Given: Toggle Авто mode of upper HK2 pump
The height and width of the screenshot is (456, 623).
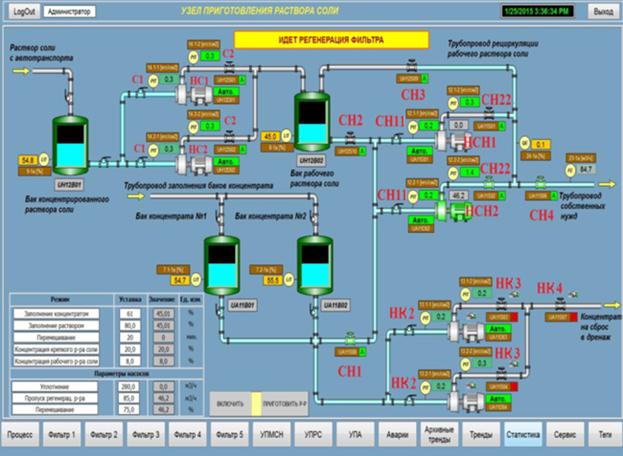Looking at the screenshot, I should click(x=498, y=328).
